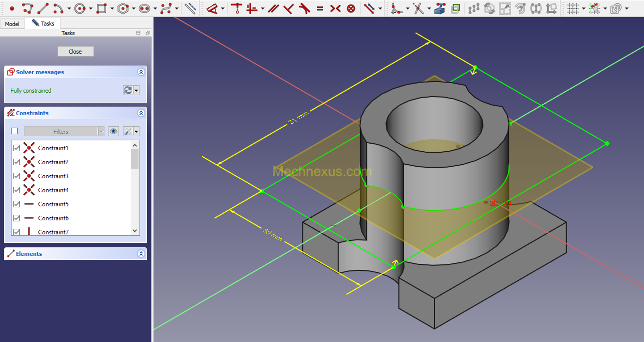The width and height of the screenshot is (644, 342).
Task: Toggle the Filters checkbox in Constraints
Action: (x=14, y=131)
